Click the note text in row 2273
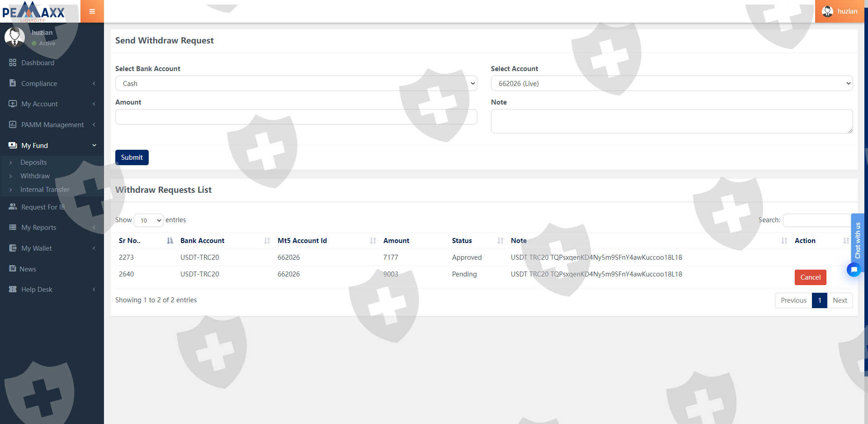Viewport: 868px width, 424px height. point(596,257)
